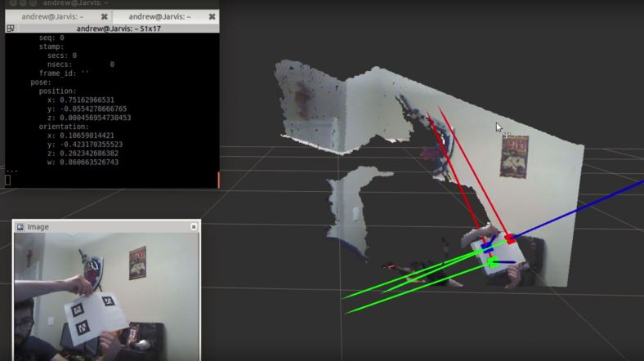This screenshot has width=644, height=361.
Task: Switch to the second andrew@Jarvis tab
Action: pyautogui.click(x=159, y=16)
